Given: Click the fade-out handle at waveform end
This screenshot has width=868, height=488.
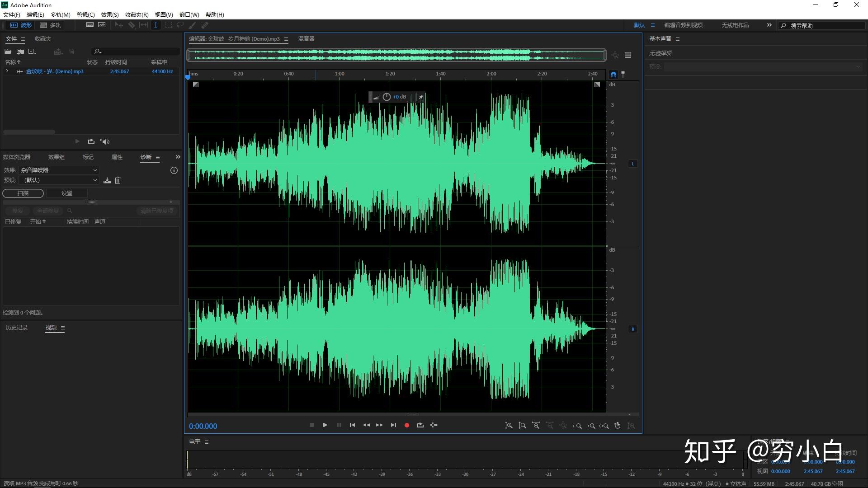Looking at the screenshot, I should point(597,84).
